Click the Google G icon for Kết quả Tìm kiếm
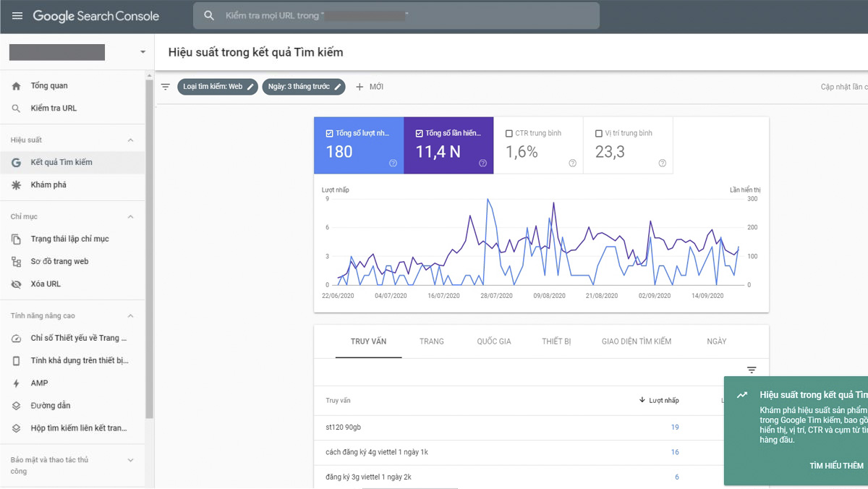The width and height of the screenshot is (868, 489). point(17,163)
